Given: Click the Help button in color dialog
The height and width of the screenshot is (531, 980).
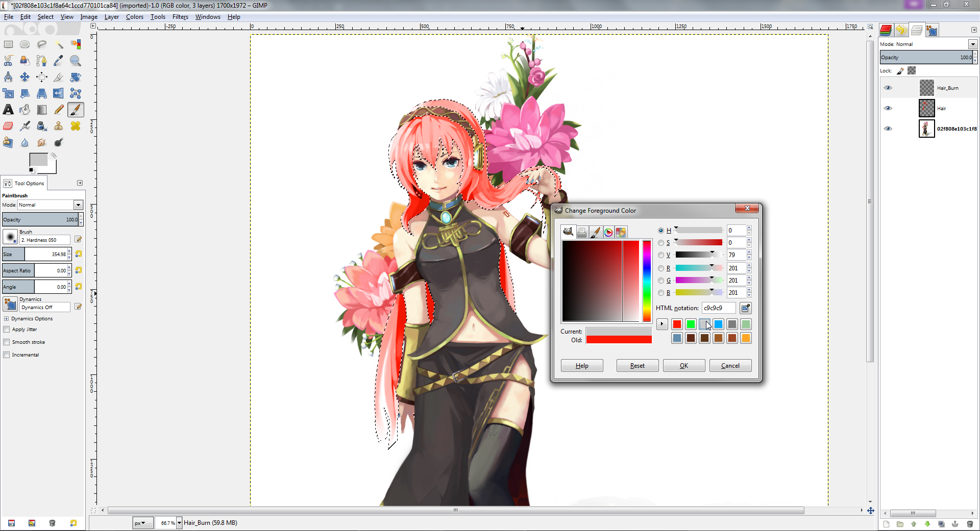Looking at the screenshot, I should point(582,366).
